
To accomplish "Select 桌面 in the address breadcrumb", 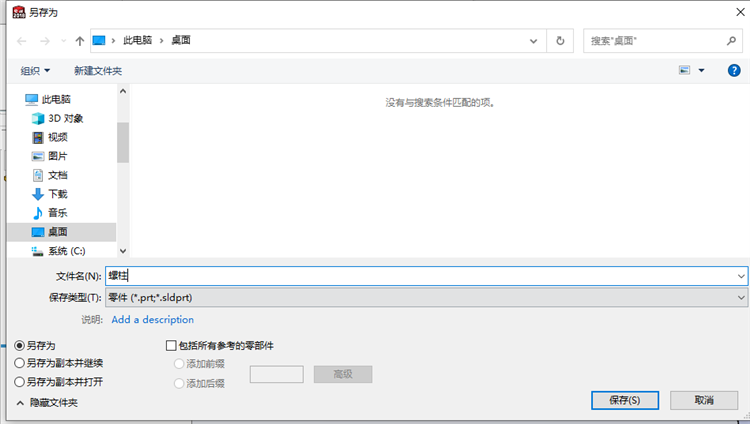I will 181,40.
